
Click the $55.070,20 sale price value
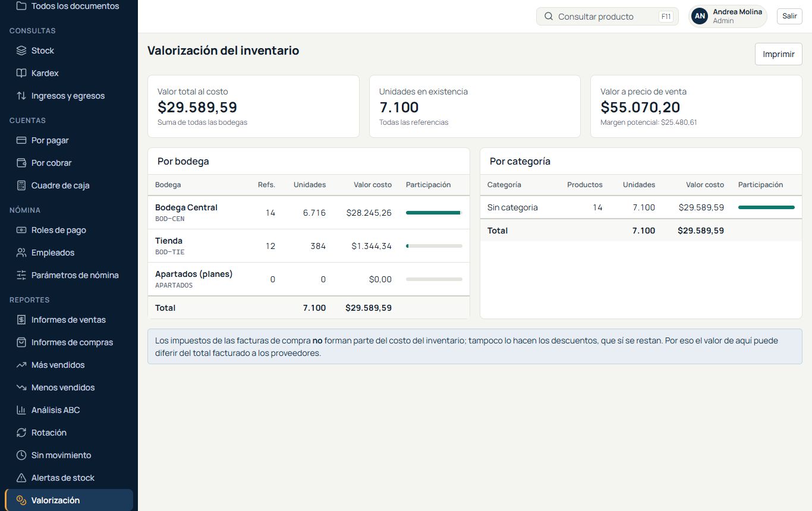point(640,107)
